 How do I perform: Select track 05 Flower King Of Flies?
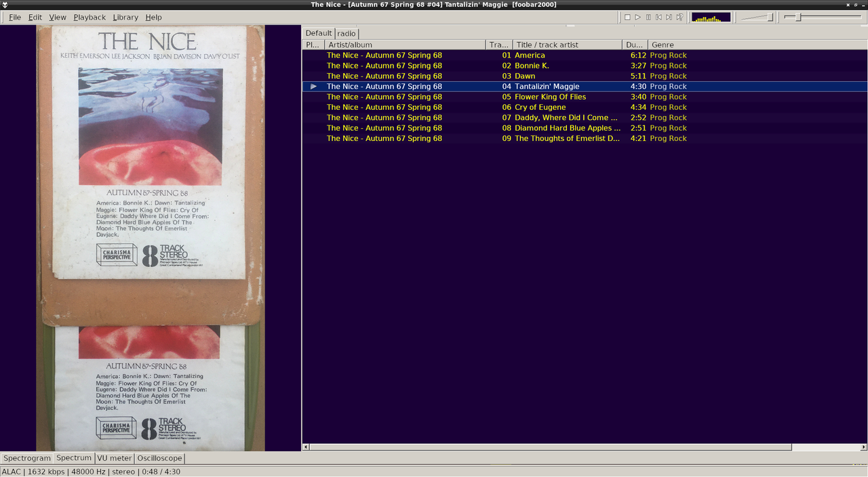pos(585,97)
